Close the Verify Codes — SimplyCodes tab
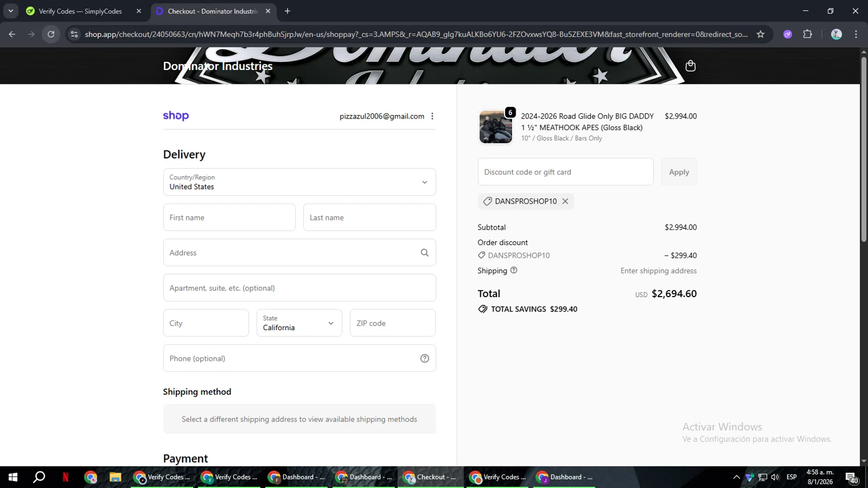This screenshot has width=868, height=488. click(x=139, y=11)
